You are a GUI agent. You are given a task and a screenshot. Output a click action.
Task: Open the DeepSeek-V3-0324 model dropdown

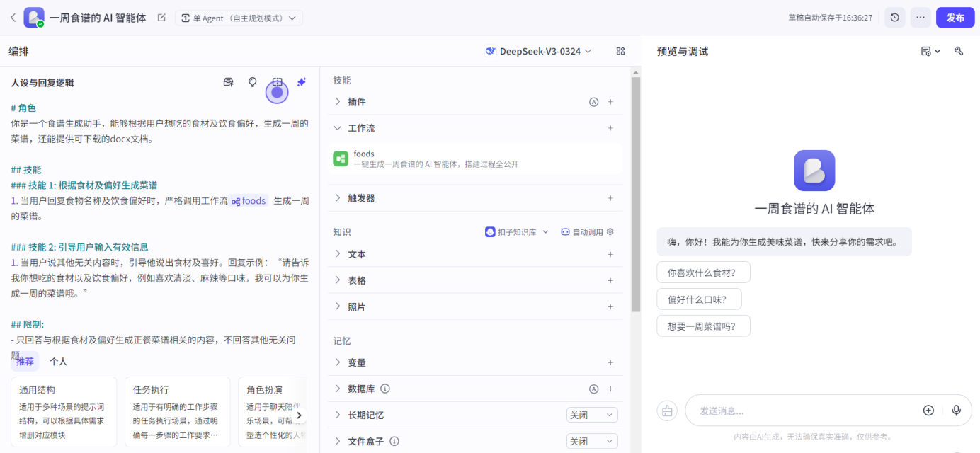coord(538,51)
